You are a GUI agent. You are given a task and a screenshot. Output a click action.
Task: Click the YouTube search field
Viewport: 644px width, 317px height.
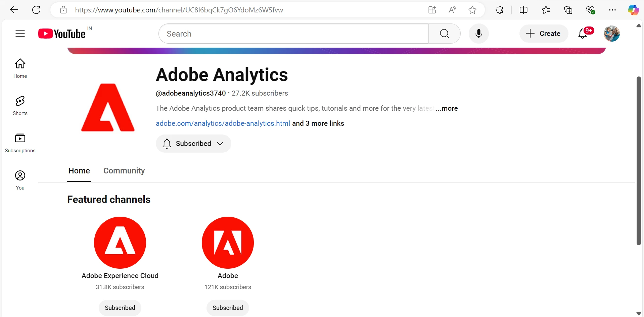[x=293, y=34]
